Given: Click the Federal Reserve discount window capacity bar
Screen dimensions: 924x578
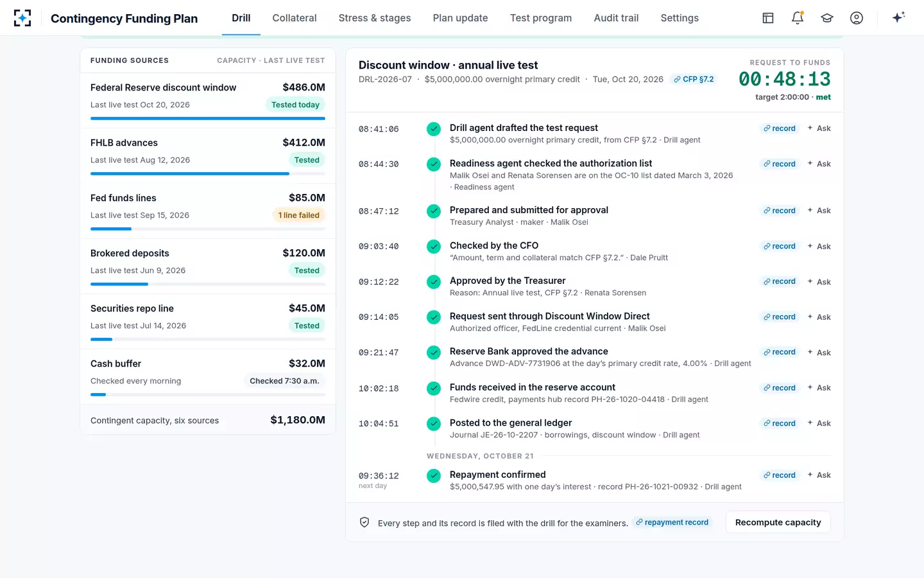Looking at the screenshot, I should pos(208,118).
